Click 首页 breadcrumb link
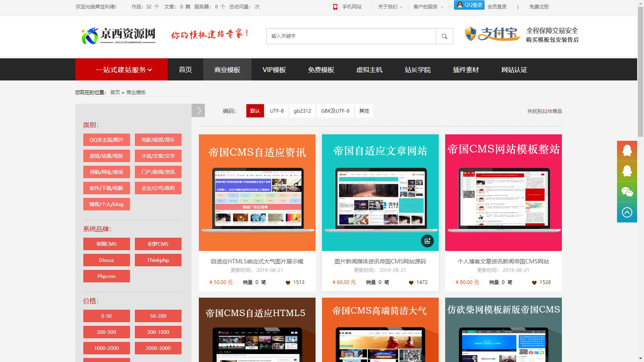 [115, 93]
